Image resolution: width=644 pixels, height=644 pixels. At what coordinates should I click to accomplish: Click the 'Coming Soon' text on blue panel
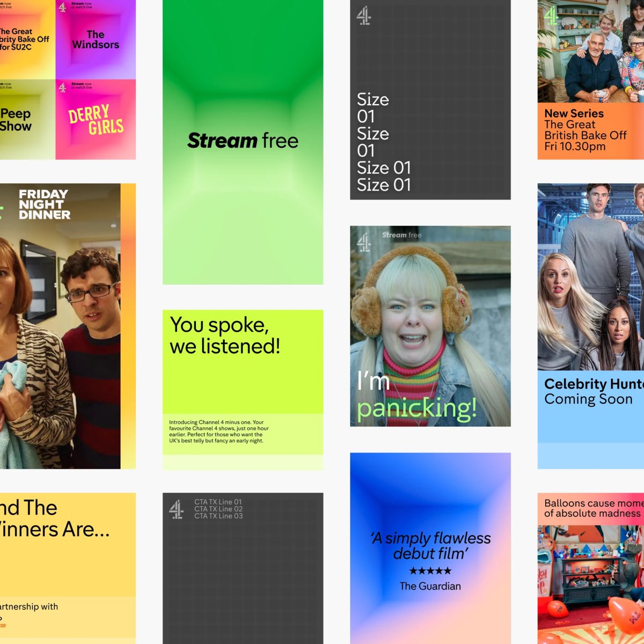point(588,399)
